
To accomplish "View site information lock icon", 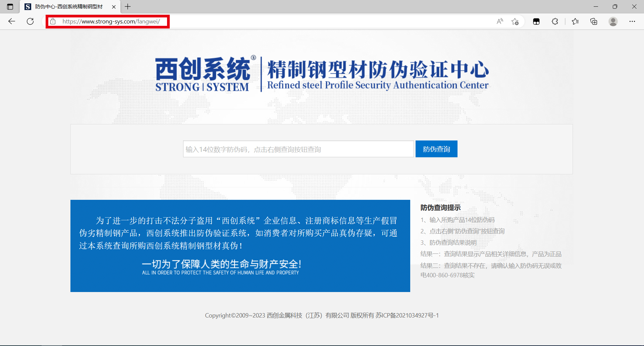I will pos(53,21).
